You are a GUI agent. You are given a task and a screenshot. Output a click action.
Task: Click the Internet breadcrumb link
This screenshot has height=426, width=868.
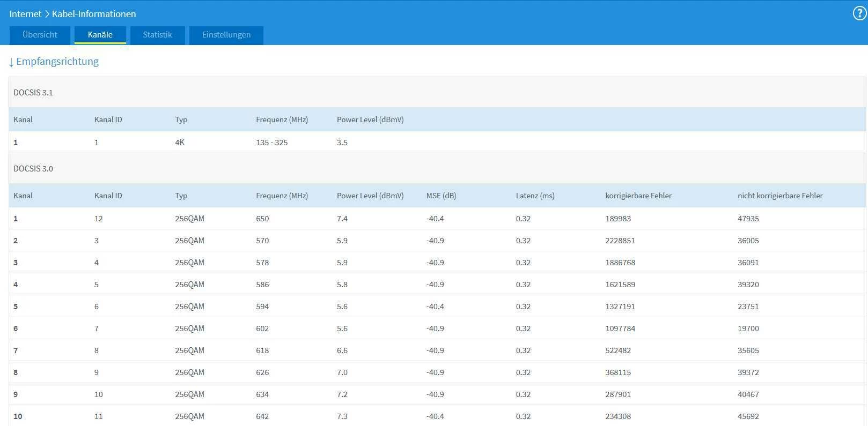point(25,14)
